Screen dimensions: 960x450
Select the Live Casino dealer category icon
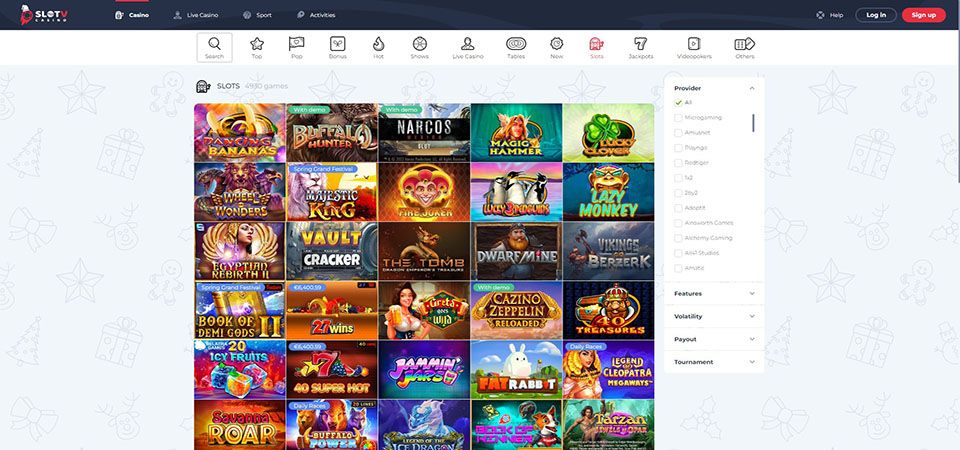coord(468,43)
